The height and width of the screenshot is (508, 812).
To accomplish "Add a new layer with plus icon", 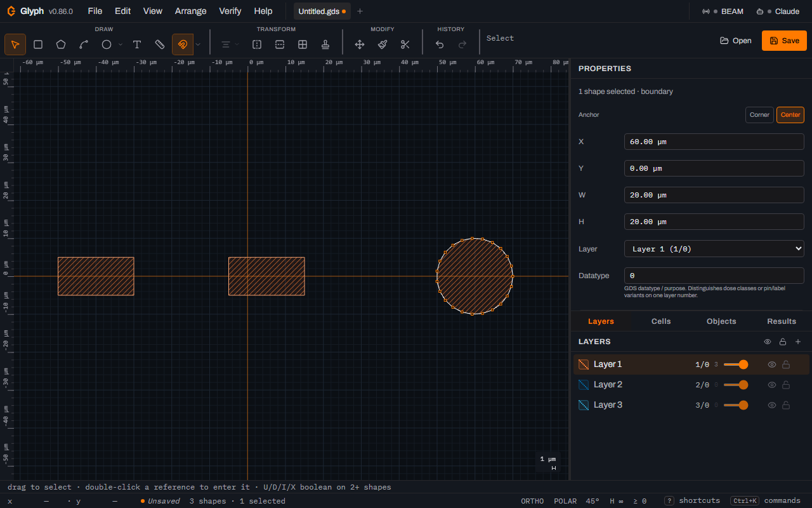I will tap(798, 342).
